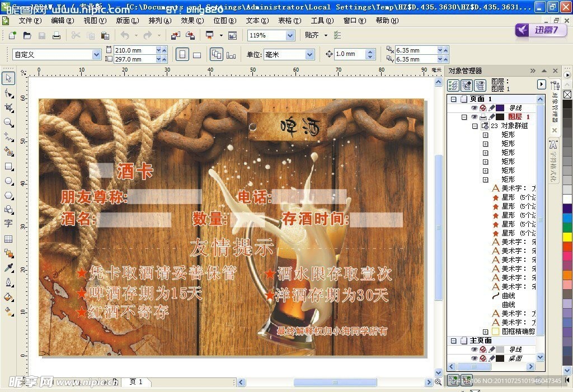
Task: Toggle eye icon of 桌面 layer
Action: coord(474,358)
